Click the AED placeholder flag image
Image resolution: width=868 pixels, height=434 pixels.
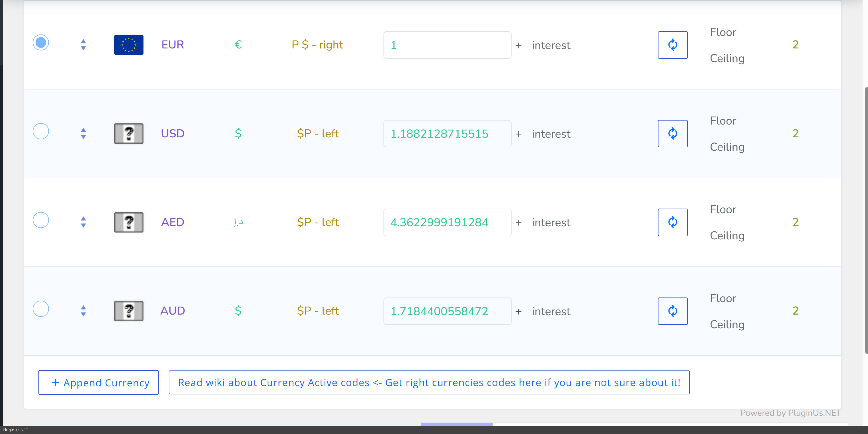point(129,222)
